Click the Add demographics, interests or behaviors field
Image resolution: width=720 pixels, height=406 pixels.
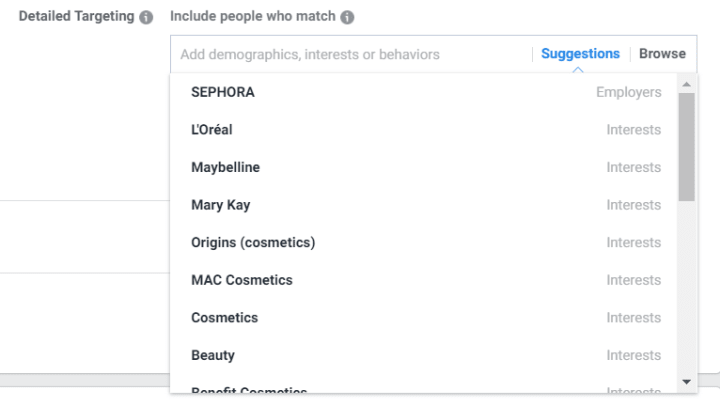coord(351,54)
